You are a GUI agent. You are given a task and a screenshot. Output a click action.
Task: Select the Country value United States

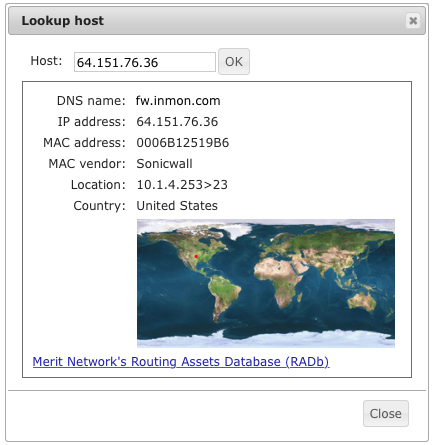pyautogui.click(x=177, y=206)
